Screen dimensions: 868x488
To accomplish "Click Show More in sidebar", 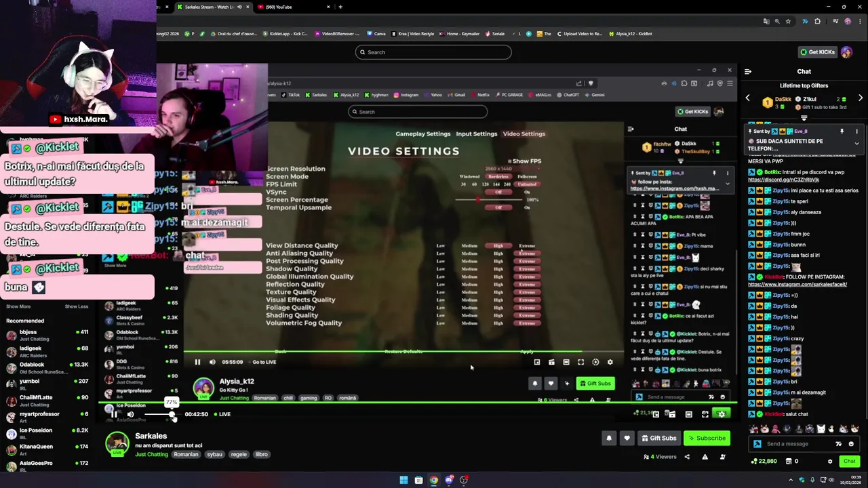I will coord(18,306).
